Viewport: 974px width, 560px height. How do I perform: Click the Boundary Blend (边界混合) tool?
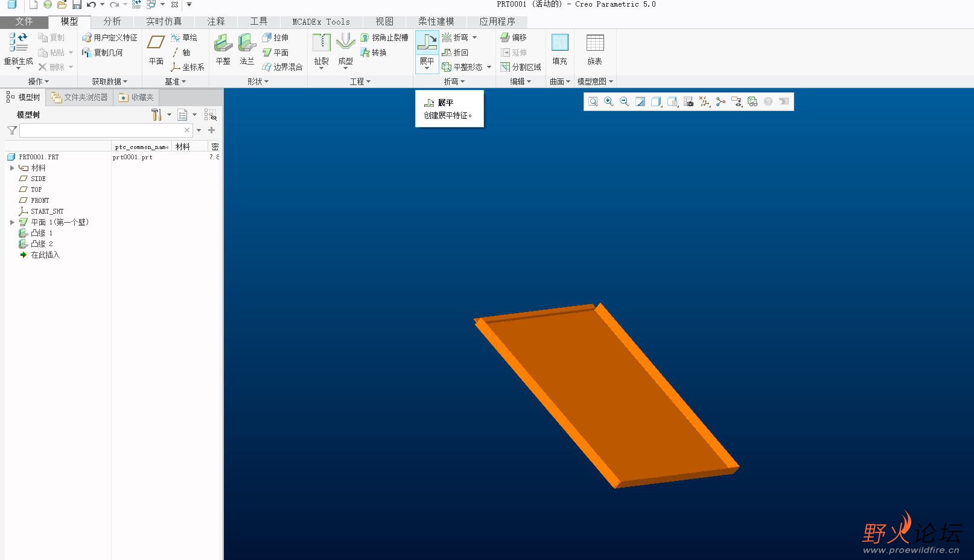pyautogui.click(x=282, y=67)
